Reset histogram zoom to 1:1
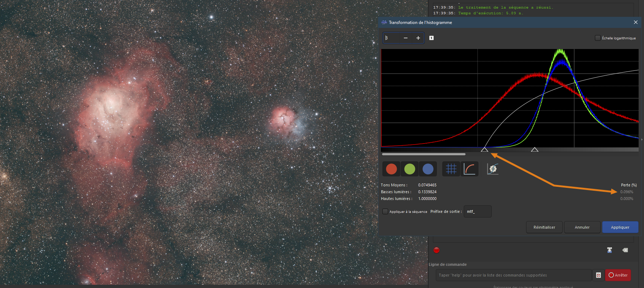644x288 pixels. [x=431, y=38]
